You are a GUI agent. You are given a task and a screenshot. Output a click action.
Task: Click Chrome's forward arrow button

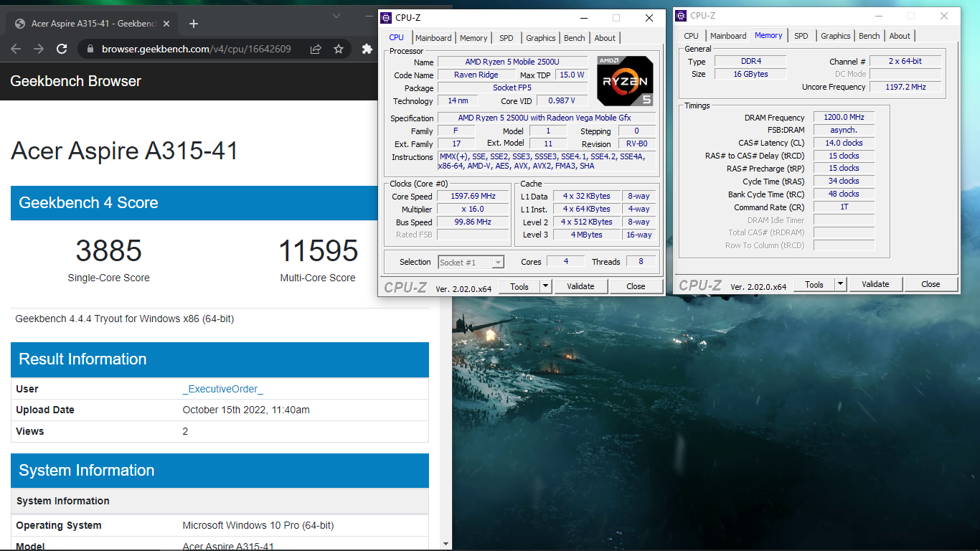[39, 49]
